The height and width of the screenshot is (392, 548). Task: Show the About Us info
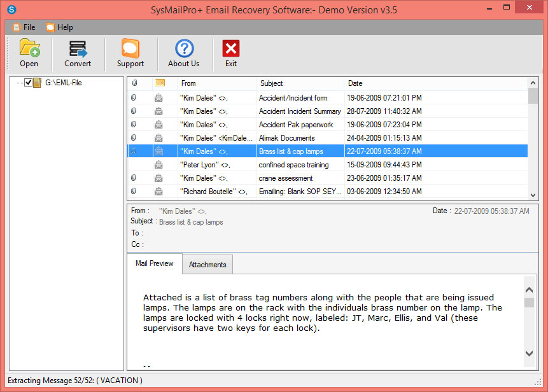tap(184, 53)
